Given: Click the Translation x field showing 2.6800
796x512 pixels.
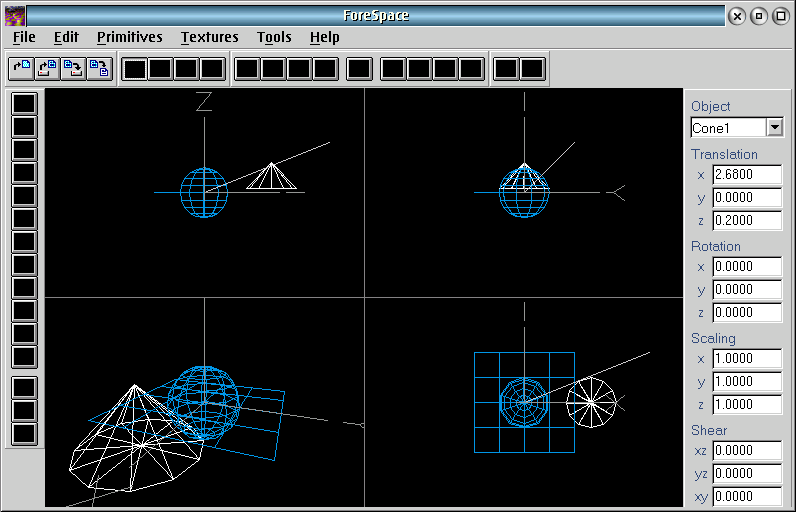Looking at the screenshot, I should pyautogui.click(x=747, y=175).
